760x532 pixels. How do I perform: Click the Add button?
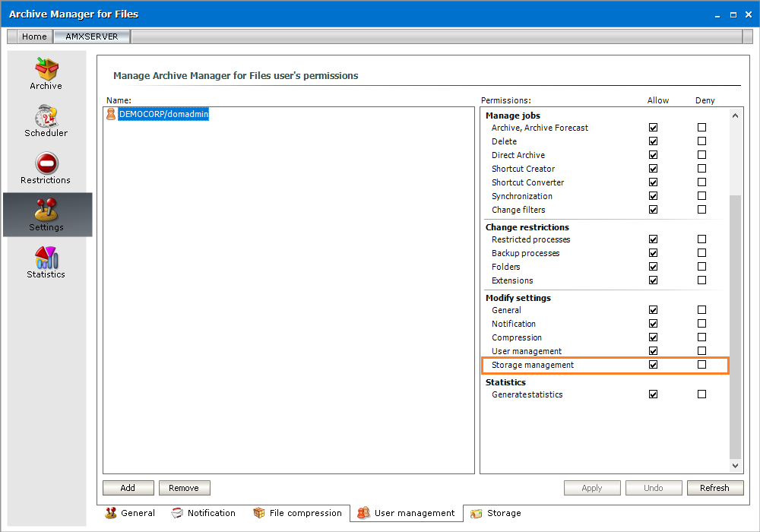pos(128,488)
